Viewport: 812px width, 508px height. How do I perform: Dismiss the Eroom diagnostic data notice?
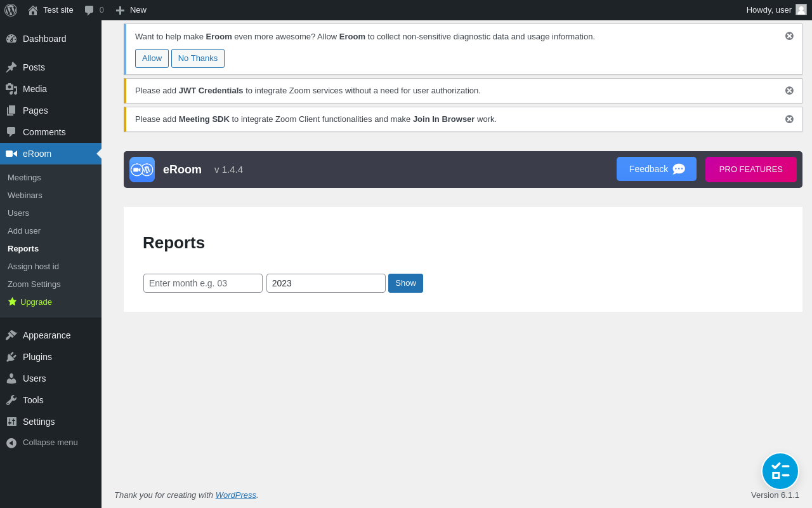[x=789, y=36]
